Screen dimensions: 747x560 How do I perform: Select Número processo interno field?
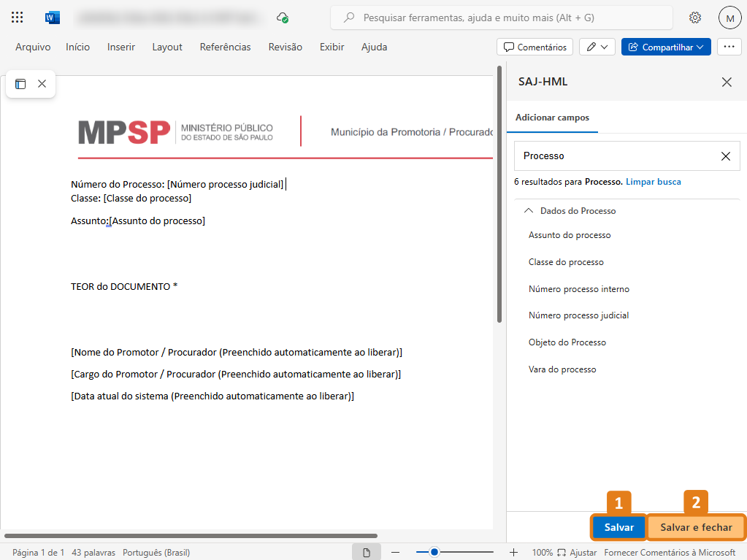pos(578,289)
